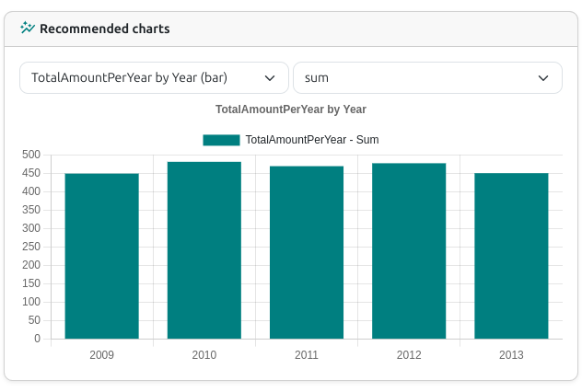582x392 pixels.
Task: Click the TotalAmountPerYear - Sum legend label
Action: [312, 140]
